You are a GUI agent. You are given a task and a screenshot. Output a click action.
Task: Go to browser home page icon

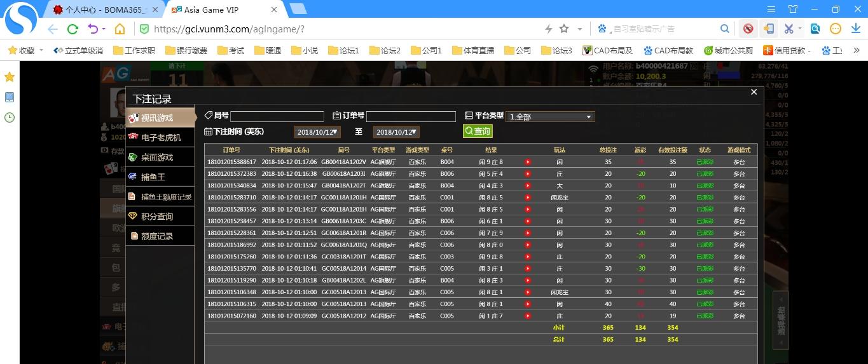pyautogui.click(x=120, y=29)
